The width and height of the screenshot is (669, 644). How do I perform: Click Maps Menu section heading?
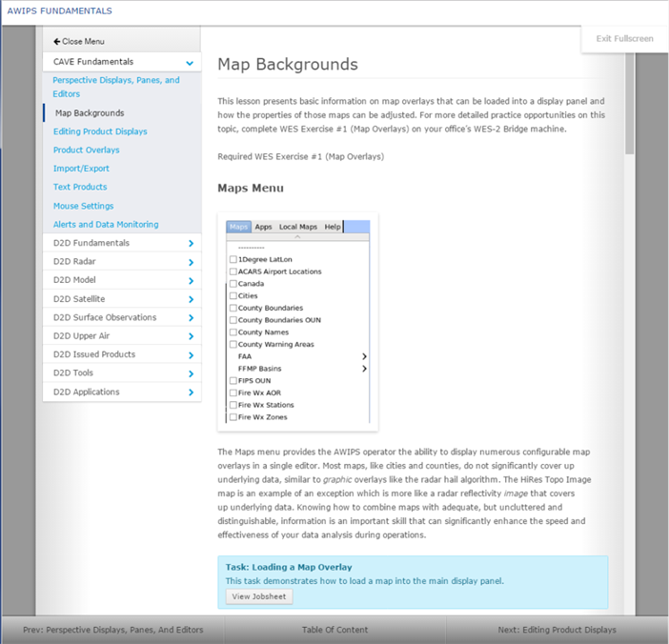(x=251, y=188)
